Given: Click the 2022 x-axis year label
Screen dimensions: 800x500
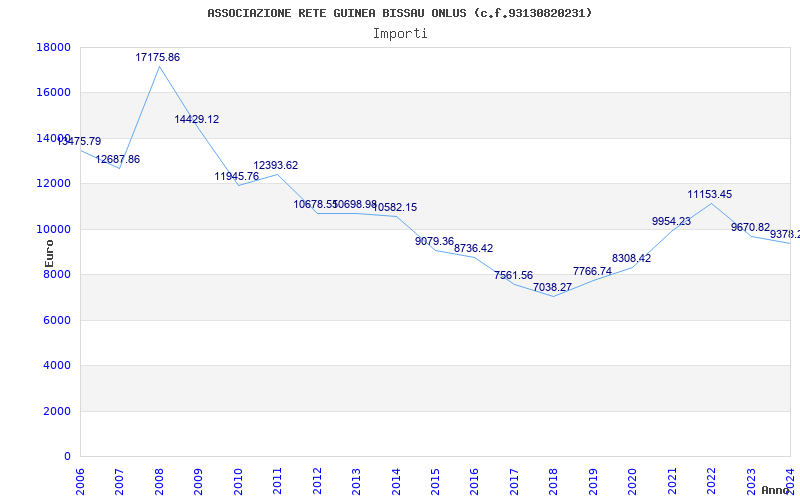Looking at the screenshot, I should pos(713,481).
